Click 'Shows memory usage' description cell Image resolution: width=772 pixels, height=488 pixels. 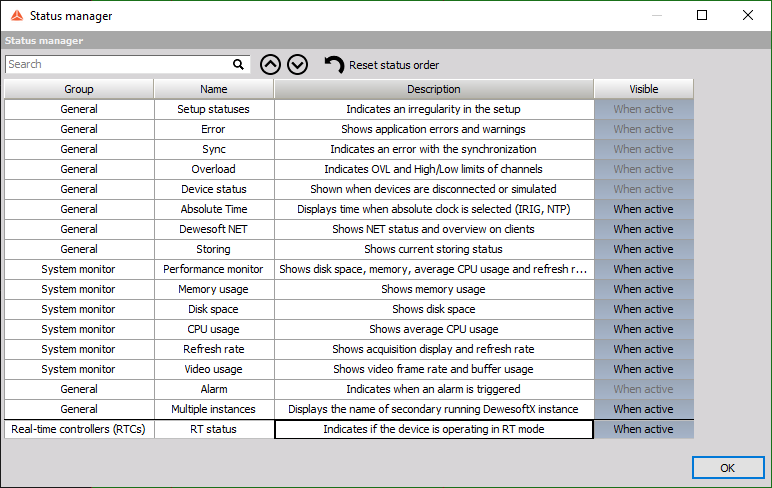click(434, 290)
